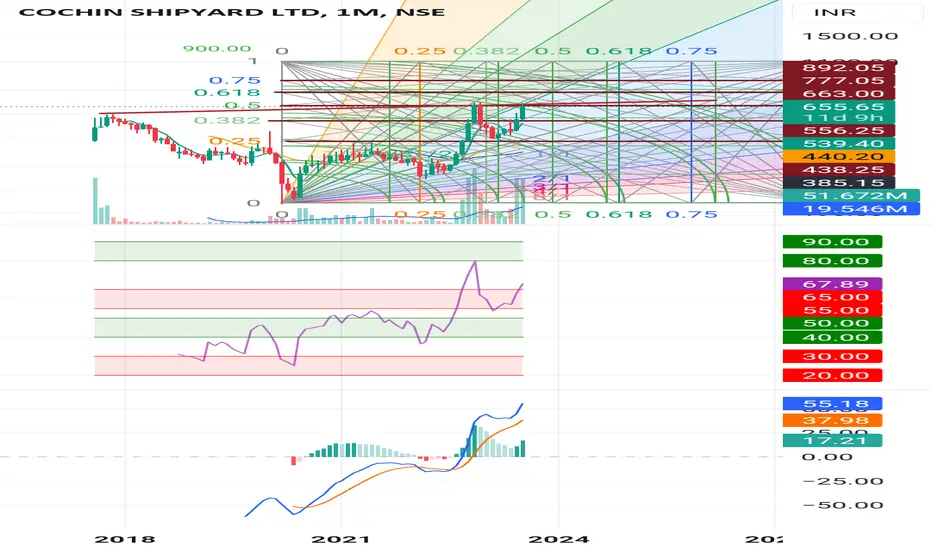932x550 pixels.
Task: Click the −50.00 MACD axis label
Action: (x=843, y=505)
